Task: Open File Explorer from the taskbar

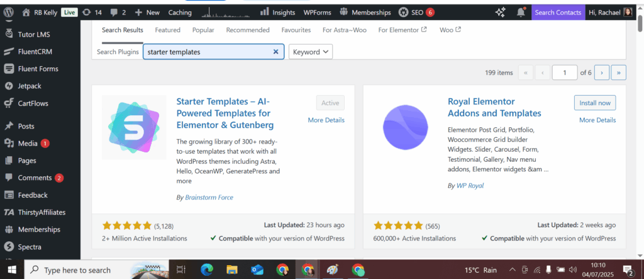Action: tap(232, 270)
